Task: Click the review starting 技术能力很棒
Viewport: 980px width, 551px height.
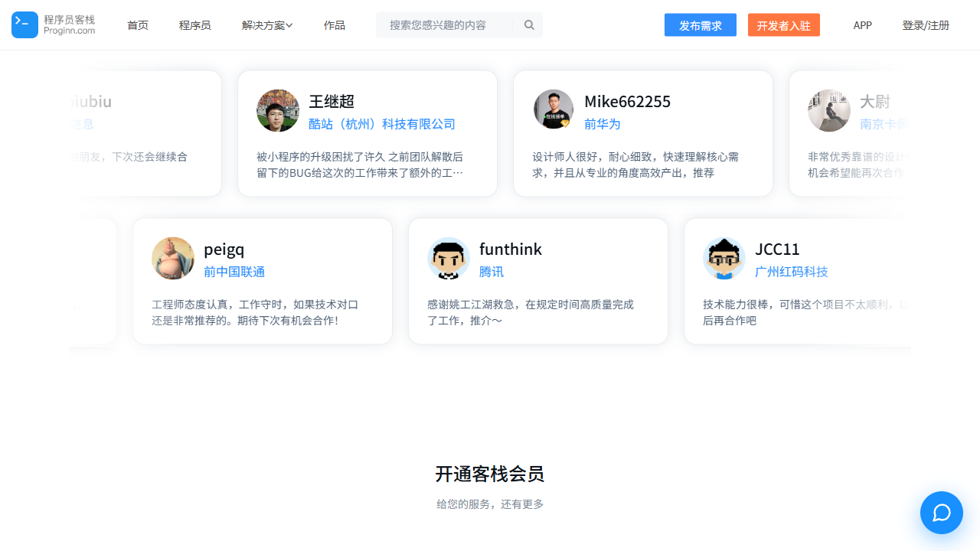Action: pos(806,312)
